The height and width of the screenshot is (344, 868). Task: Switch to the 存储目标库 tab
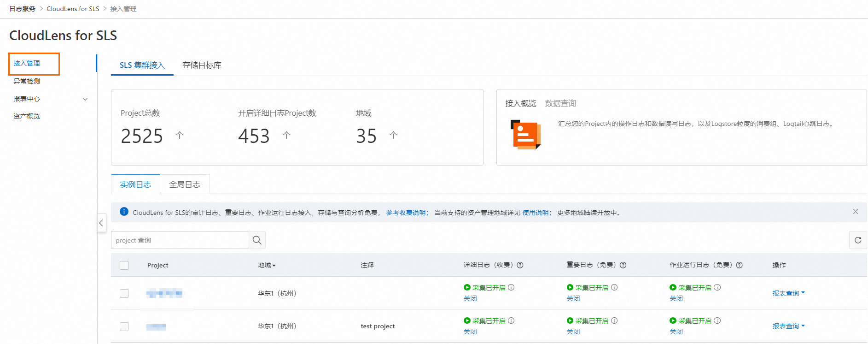pyautogui.click(x=202, y=65)
